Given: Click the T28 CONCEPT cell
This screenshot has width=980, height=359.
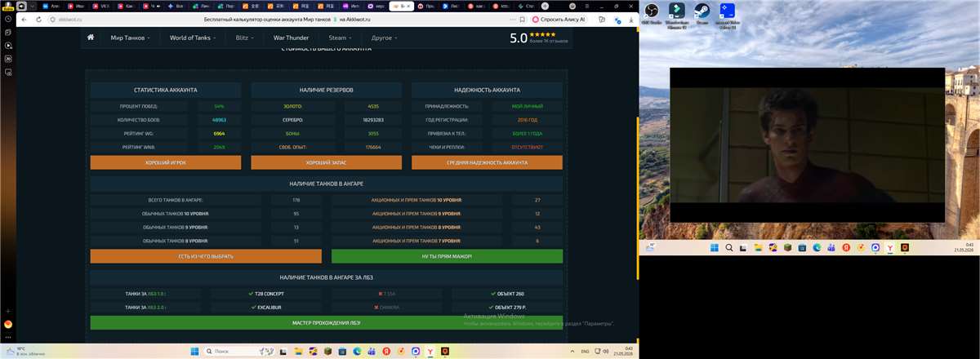Looking at the screenshot, I should (265, 294).
